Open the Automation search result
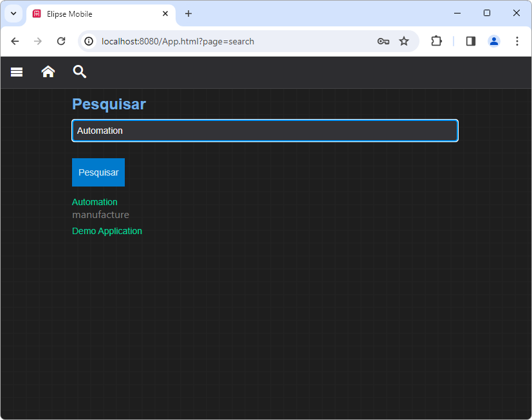The width and height of the screenshot is (532, 420). [x=95, y=202]
